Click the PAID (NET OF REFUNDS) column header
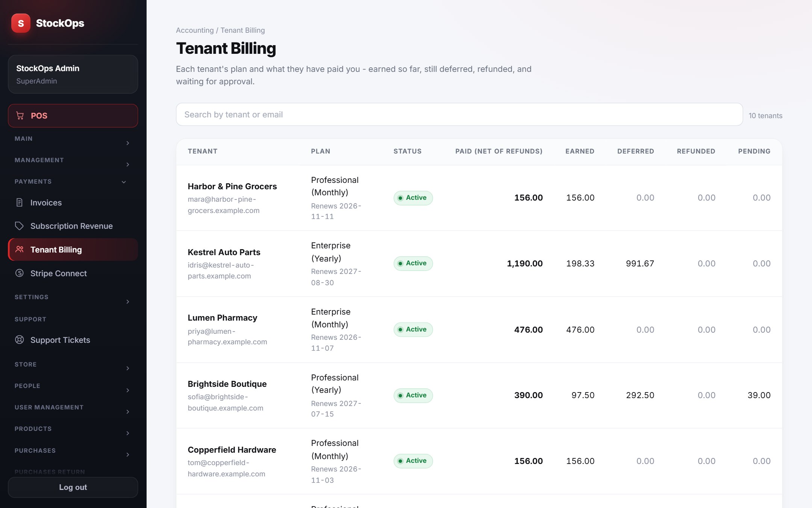 499,151
